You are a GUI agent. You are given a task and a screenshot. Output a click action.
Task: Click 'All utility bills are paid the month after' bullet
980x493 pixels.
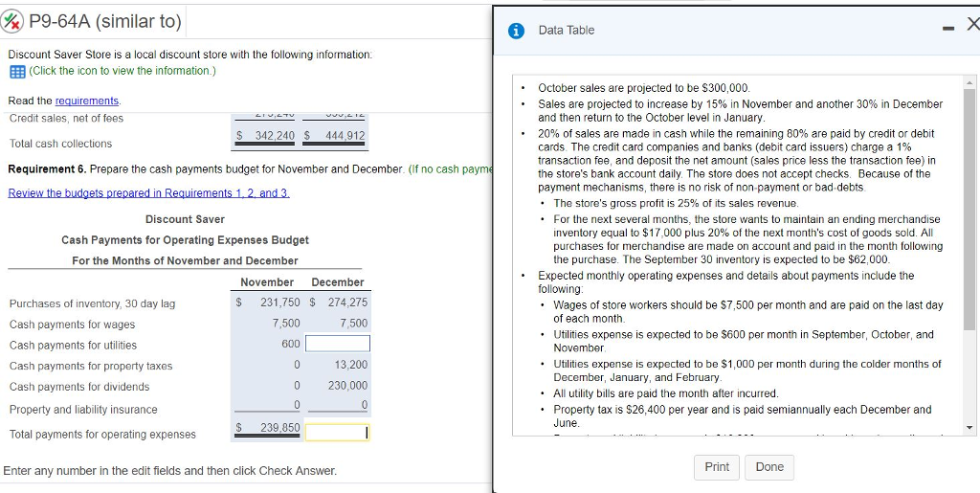(x=666, y=393)
